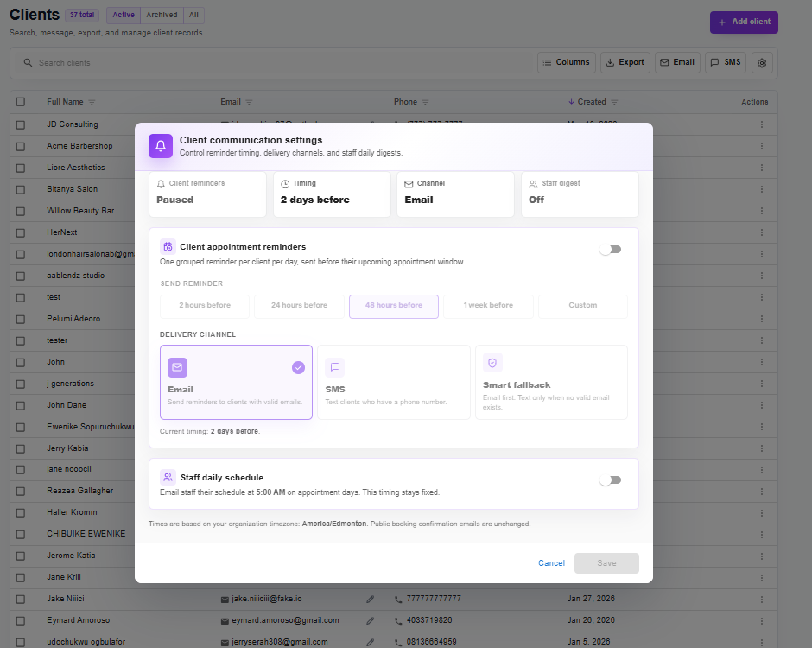Viewport: 812px width, 648px height.
Task: Toggle Staff daily schedule switch
Action: pos(610,480)
